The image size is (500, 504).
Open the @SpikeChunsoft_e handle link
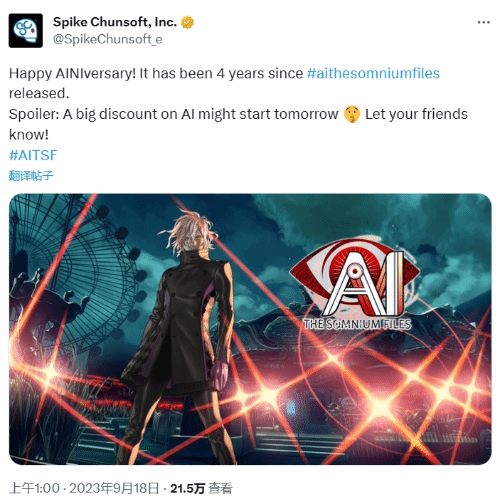[x=108, y=39]
